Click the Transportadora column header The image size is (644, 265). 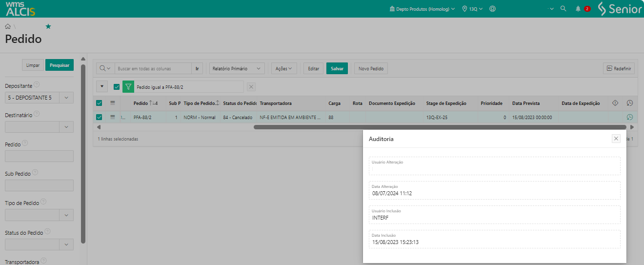[276, 103]
